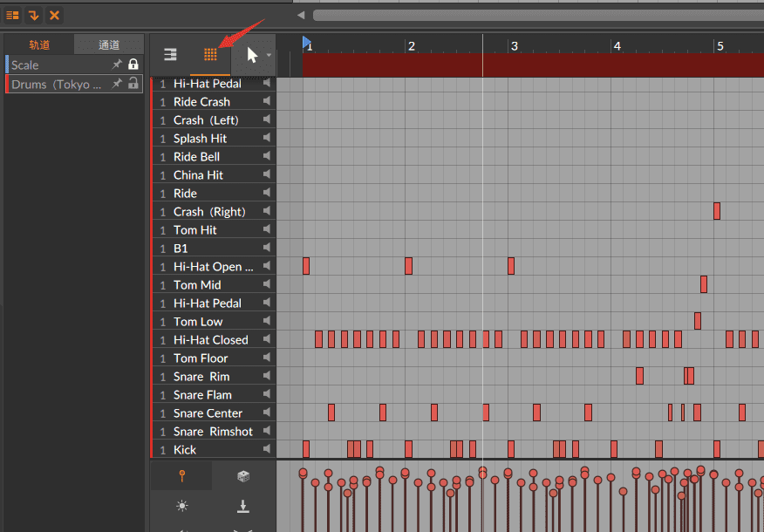
Task: Audition Ride Bell speaker icon
Action: click(267, 156)
